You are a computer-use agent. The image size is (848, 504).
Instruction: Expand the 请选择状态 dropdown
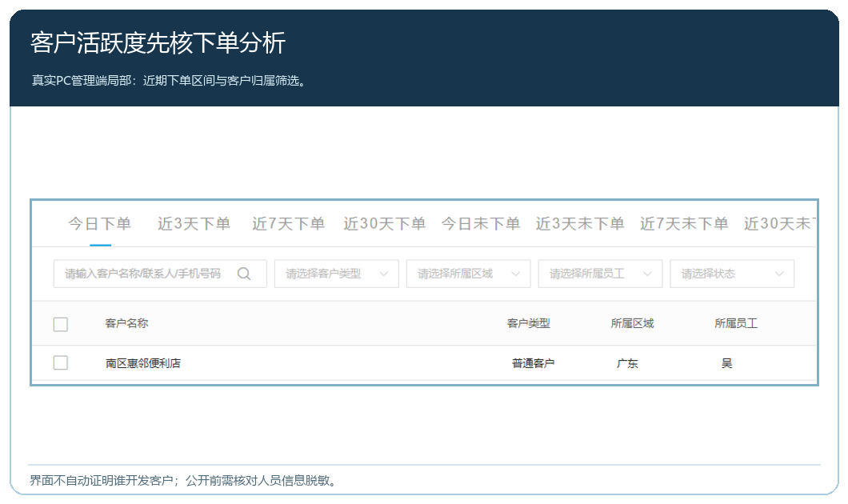pyautogui.click(x=732, y=274)
